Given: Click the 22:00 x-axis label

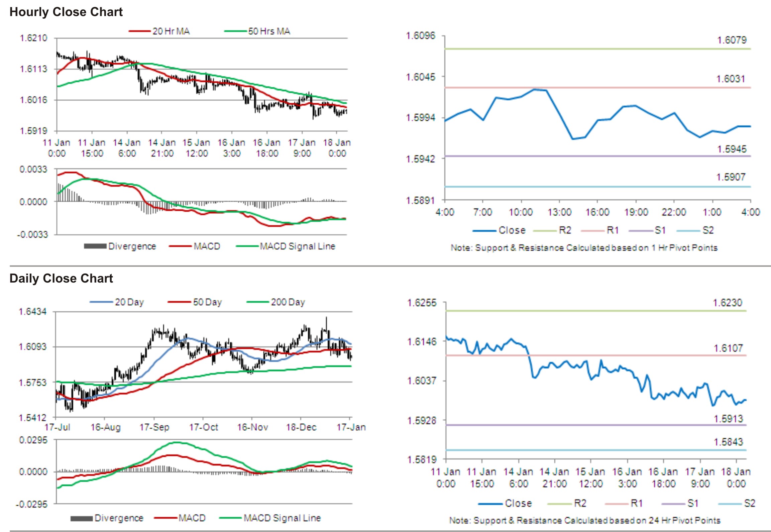Looking at the screenshot, I should (x=674, y=212).
